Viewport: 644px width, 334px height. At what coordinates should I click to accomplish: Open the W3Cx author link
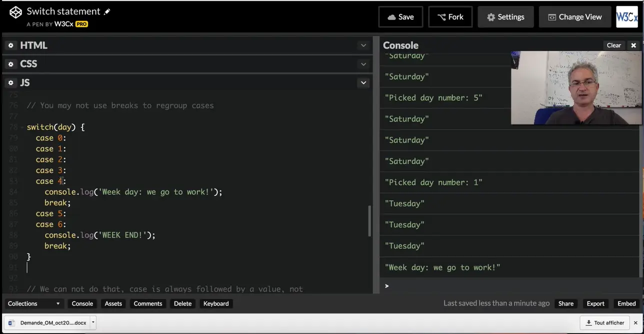tap(63, 23)
